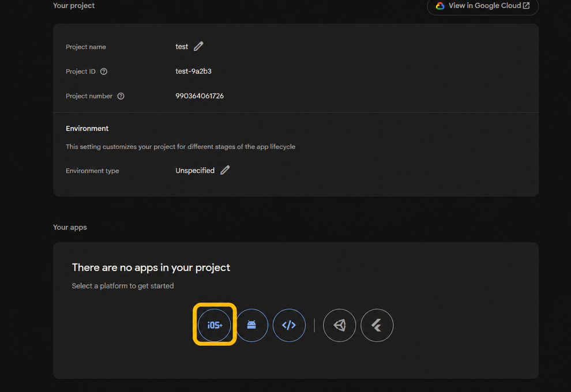This screenshot has height=392, width=571.
Task: Click the project name value test
Action: click(x=182, y=47)
